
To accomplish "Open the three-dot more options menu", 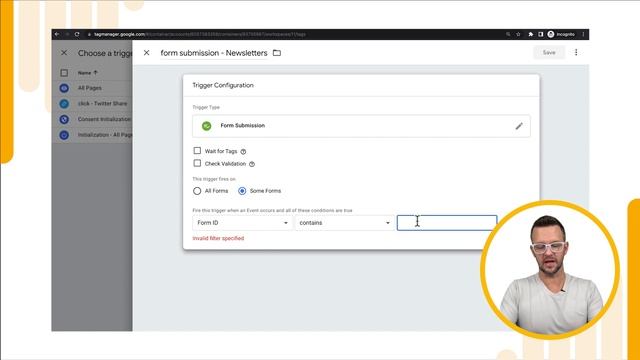I will [x=576, y=52].
